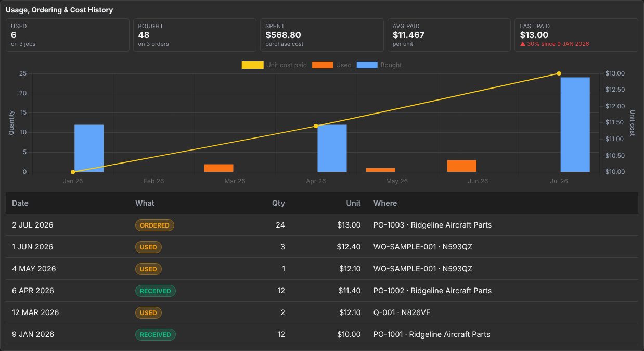This screenshot has width=644, height=351.
Task: Click the What column header
Action: tap(145, 203)
